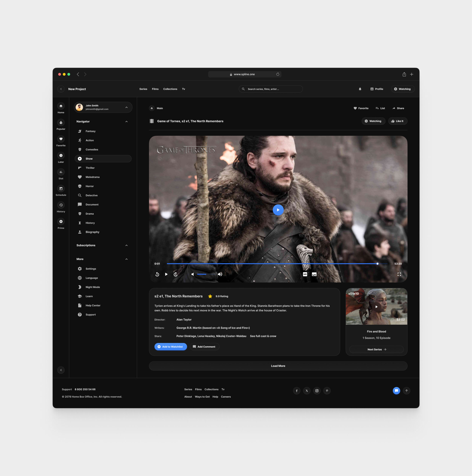Toggle Favorite for this episode
The height and width of the screenshot is (476, 472).
(x=361, y=108)
